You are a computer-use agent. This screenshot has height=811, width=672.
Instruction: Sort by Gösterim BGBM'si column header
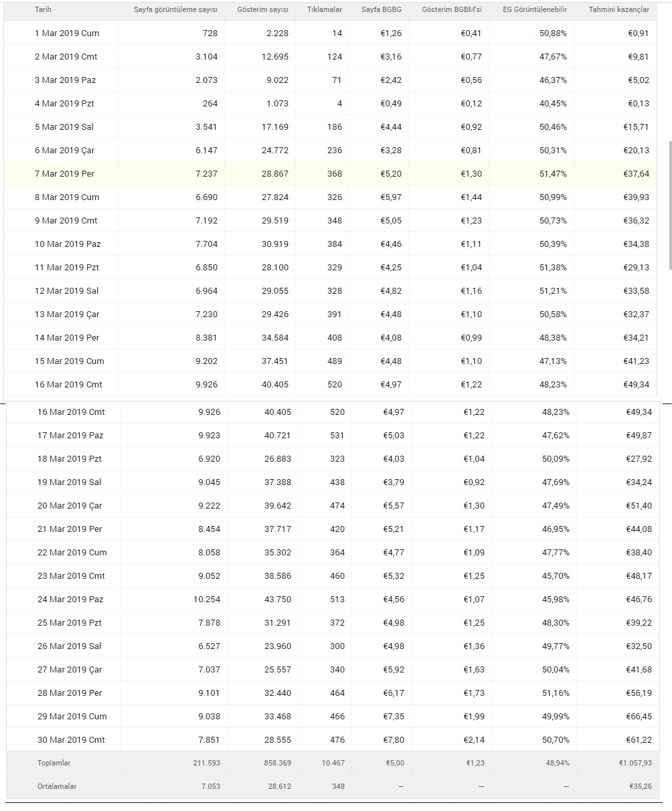pos(452,10)
